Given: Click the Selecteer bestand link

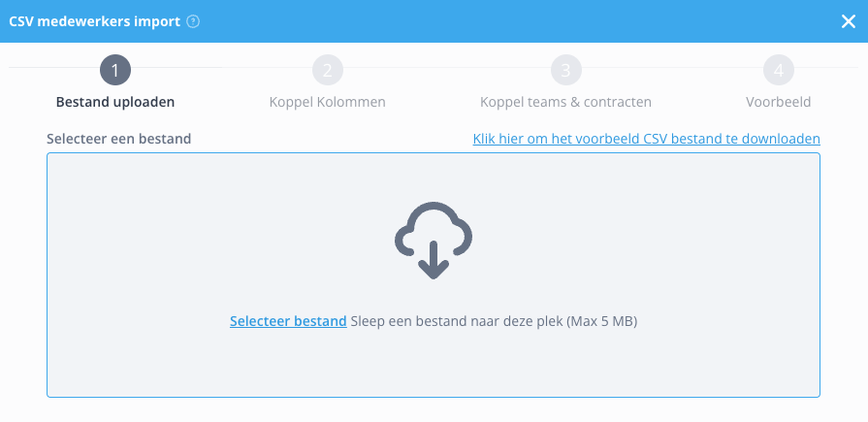Looking at the screenshot, I should [288, 321].
